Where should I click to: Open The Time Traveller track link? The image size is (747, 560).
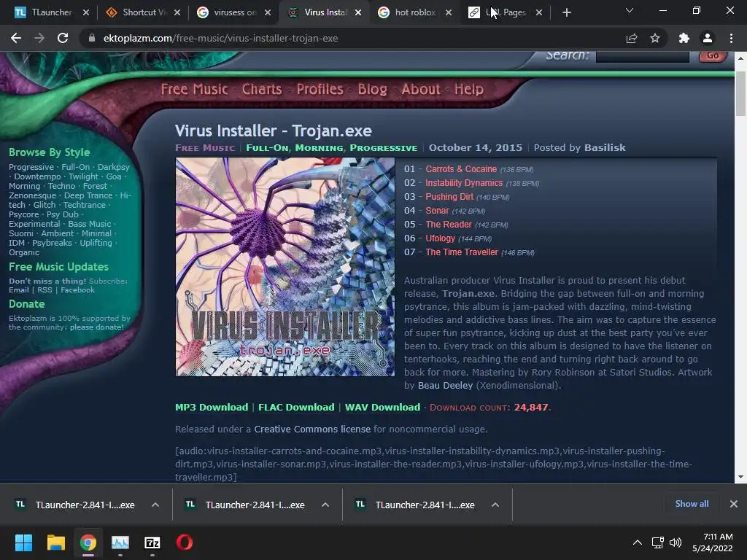tap(462, 252)
